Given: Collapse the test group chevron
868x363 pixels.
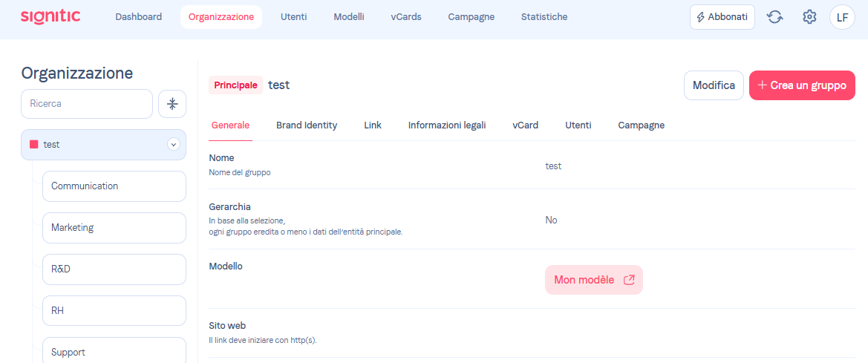Looking at the screenshot, I should coord(174,145).
